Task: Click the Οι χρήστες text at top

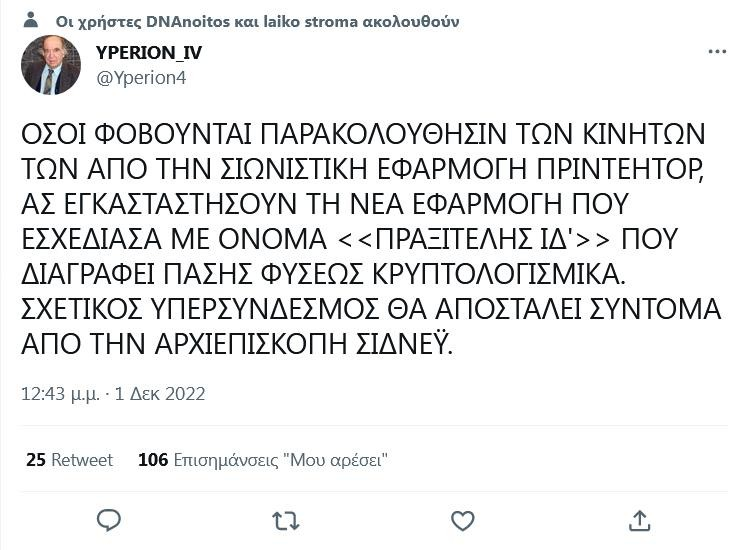Action: pyautogui.click(x=87, y=21)
